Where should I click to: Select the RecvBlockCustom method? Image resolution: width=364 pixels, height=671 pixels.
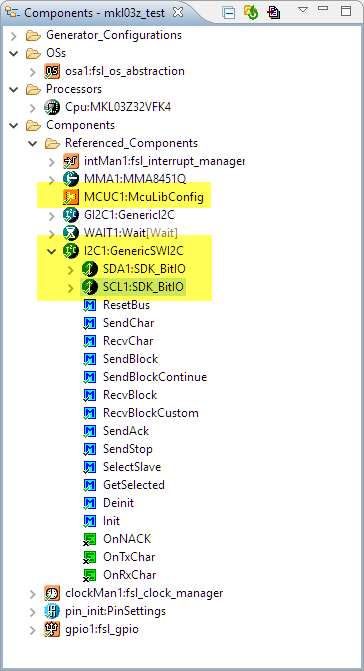coord(151,413)
